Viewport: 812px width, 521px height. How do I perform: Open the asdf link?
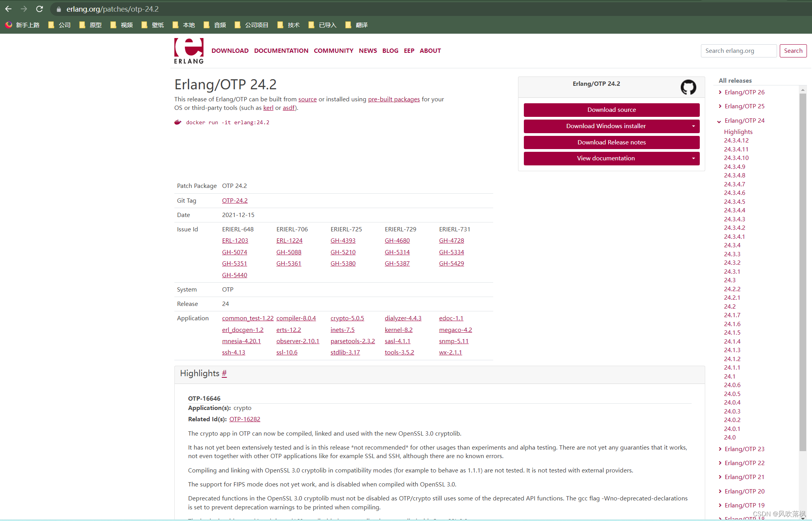click(x=289, y=108)
